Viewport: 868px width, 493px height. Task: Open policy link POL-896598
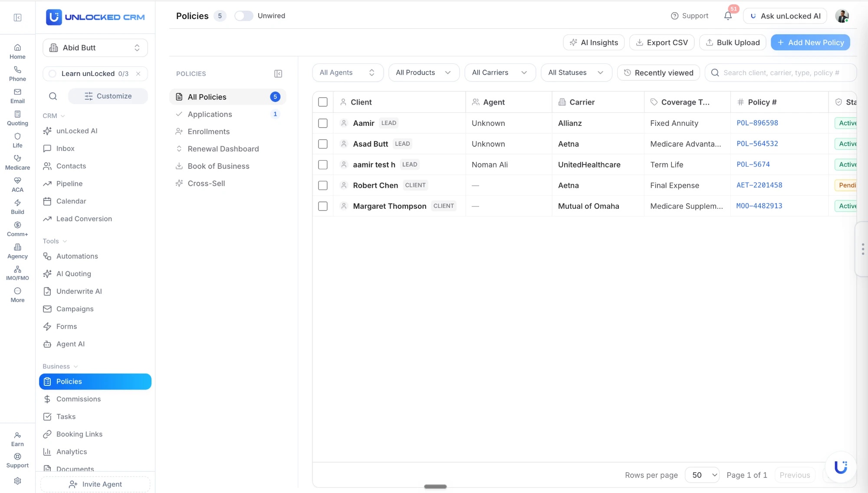tap(757, 123)
